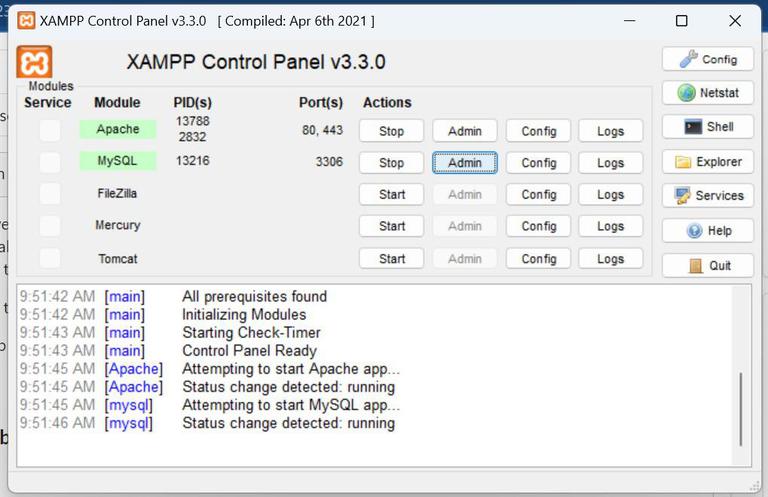Open FileZilla Logs menu
768x497 pixels.
(610, 194)
